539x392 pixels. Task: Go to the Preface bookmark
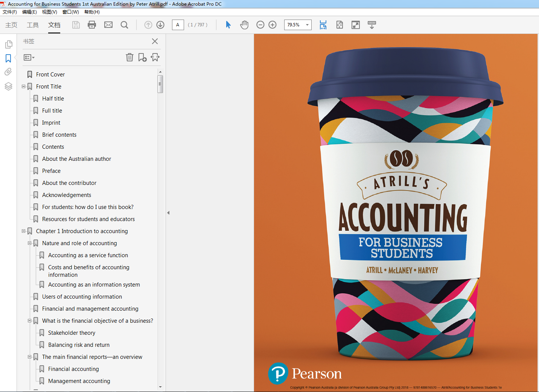51,171
